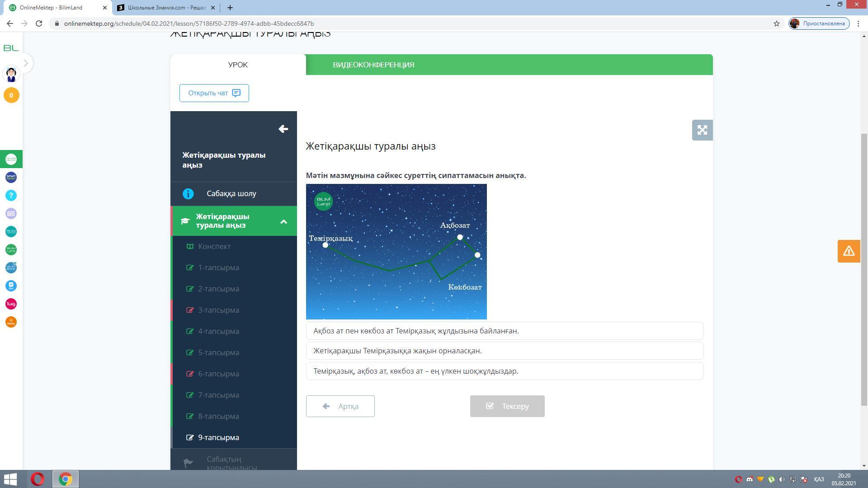
Task: Select answer mentioning ең үлкен шоқжұлдыздар
Action: [505, 371]
